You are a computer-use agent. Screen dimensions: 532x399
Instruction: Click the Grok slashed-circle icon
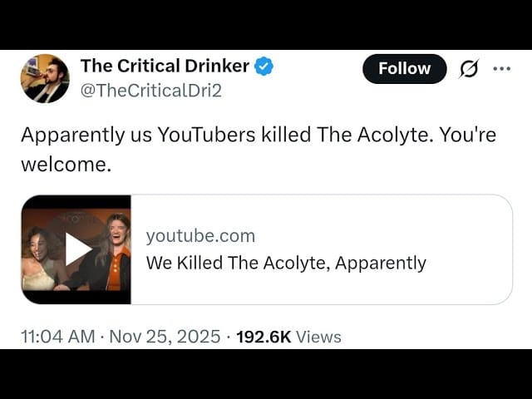click(469, 69)
